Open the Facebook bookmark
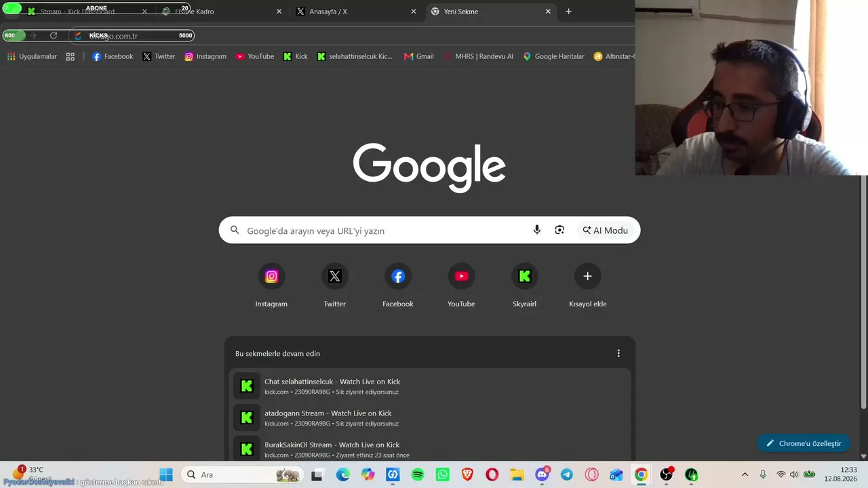The width and height of the screenshot is (868, 488). 113,56
